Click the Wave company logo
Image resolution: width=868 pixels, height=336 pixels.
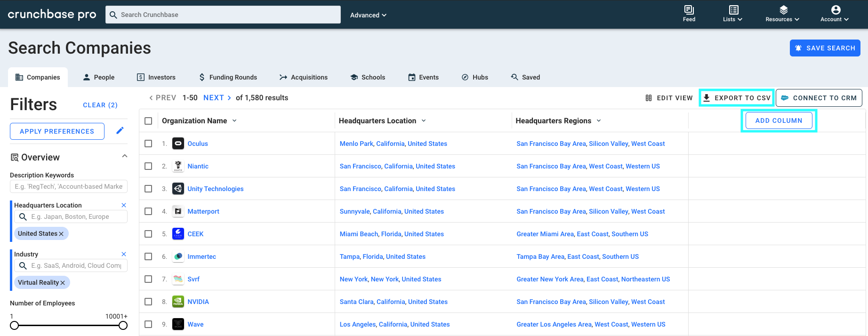point(178,324)
